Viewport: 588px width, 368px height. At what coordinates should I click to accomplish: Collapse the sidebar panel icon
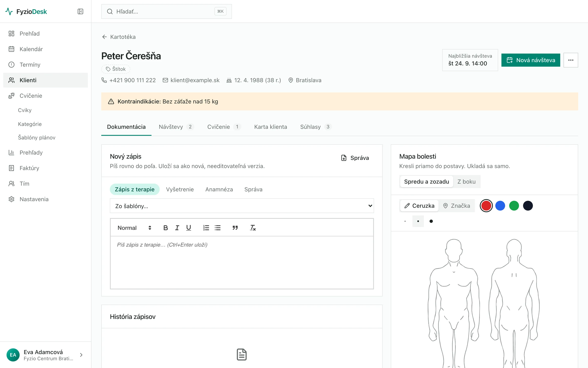[80, 11]
